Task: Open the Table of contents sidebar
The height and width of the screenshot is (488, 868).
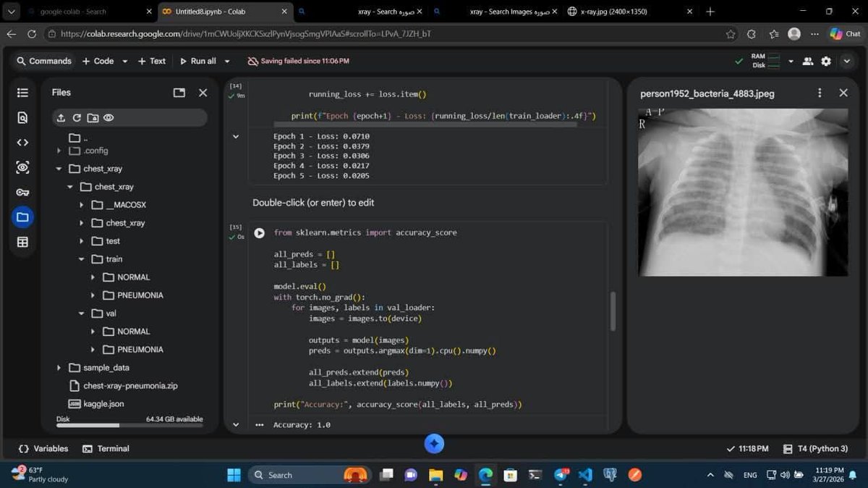Action: pos(22,93)
